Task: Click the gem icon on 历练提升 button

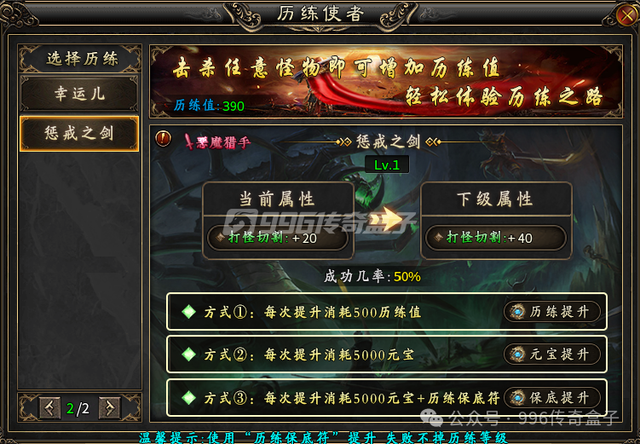Action: point(518,312)
